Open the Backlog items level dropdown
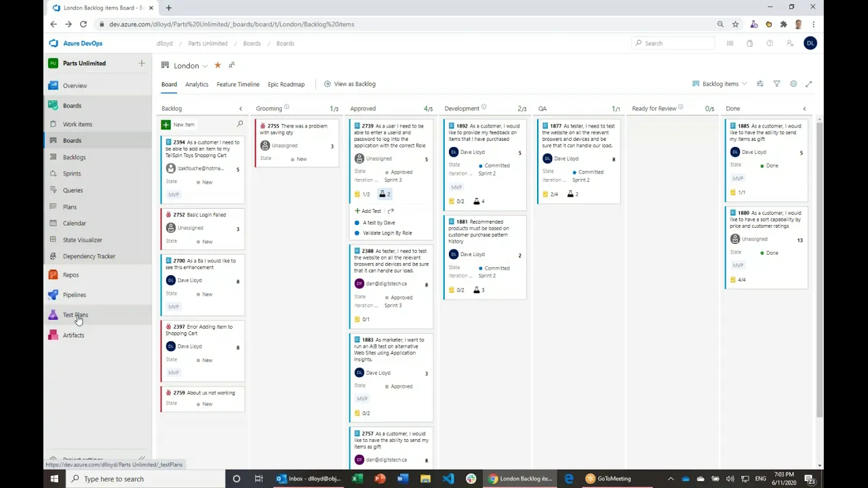The width and height of the screenshot is (868, 488). click(x=719, y=84)
